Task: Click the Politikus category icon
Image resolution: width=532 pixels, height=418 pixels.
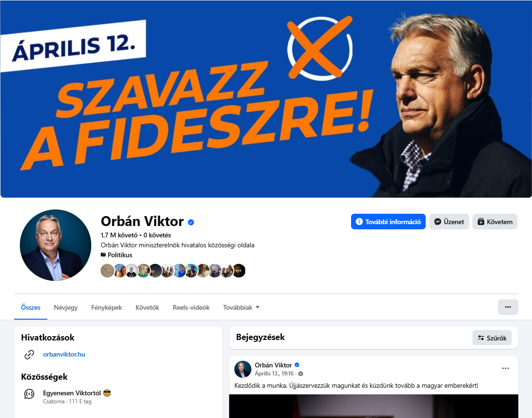Action: click(x=103, y=255)
